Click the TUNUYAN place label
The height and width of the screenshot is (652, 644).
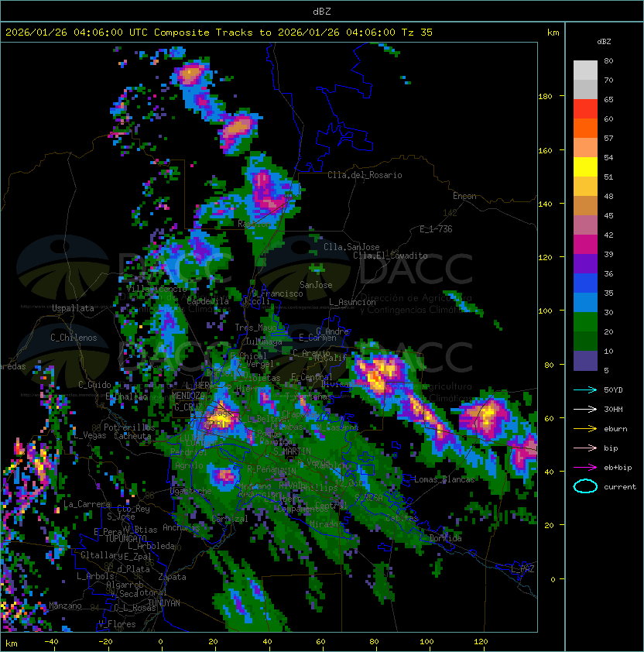164,603
